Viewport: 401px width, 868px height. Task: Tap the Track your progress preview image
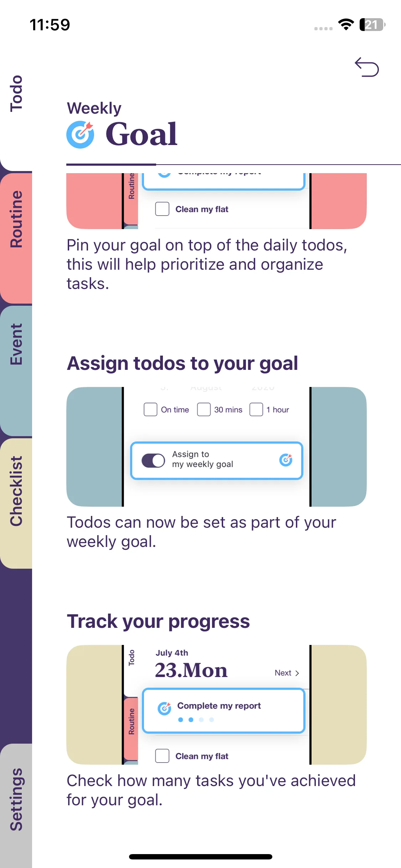[216, 705]
